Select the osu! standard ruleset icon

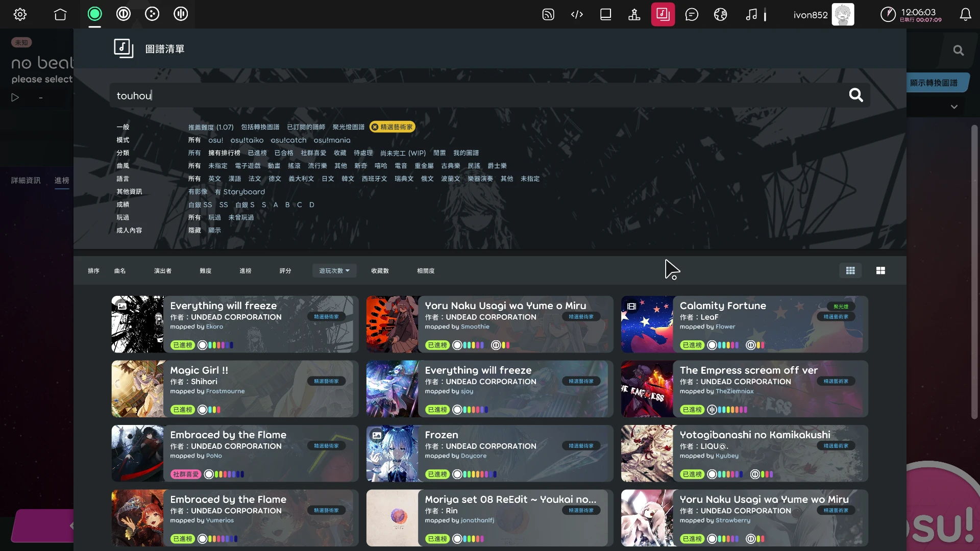coord(94,14)
